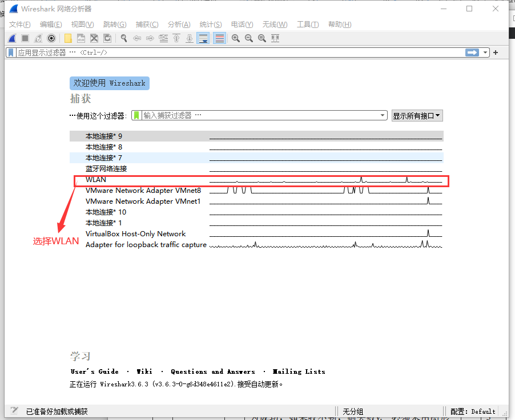
Task: Select Adapter for loopback traffic capture
Action: (256, 245)
